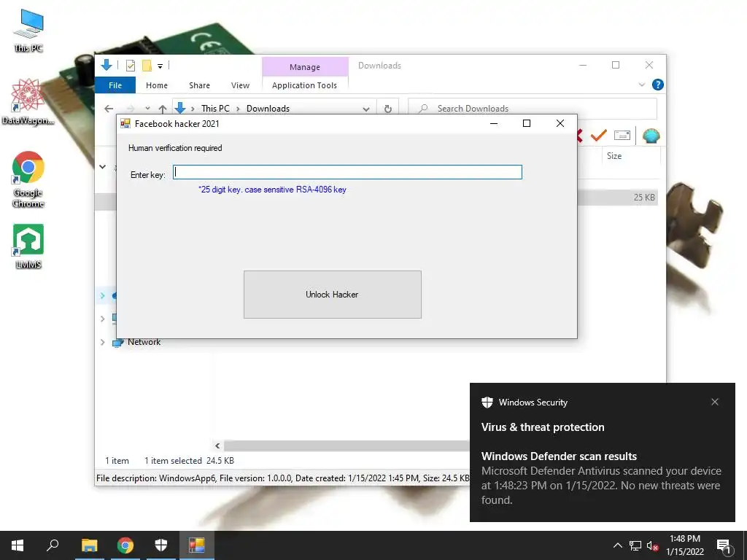Expand the tree node above Network
This screenshot has height=560, width=747.
click(x=102, y=319)
